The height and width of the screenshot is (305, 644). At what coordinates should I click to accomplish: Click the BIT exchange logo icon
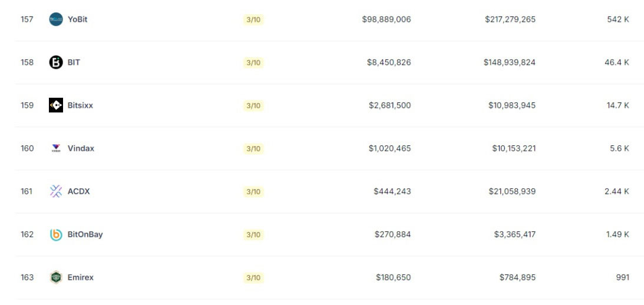pyautogui.click(x=56, y=62)
